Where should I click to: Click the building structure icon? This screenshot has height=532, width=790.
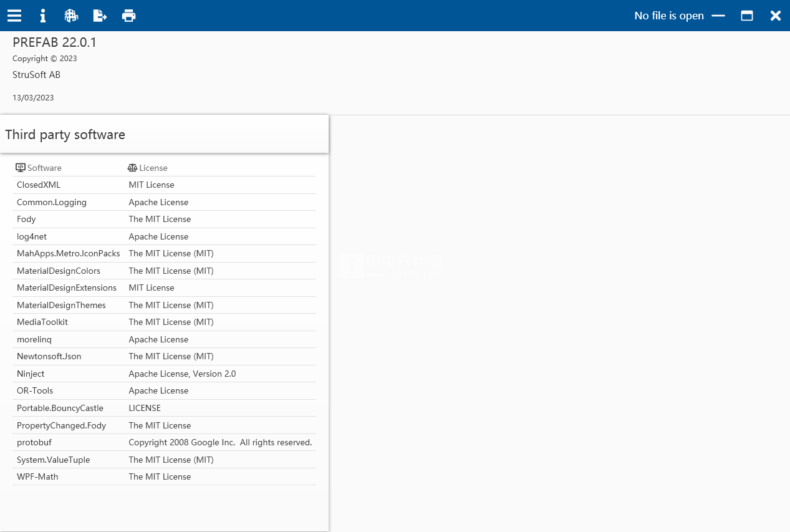tap(71, 16)
